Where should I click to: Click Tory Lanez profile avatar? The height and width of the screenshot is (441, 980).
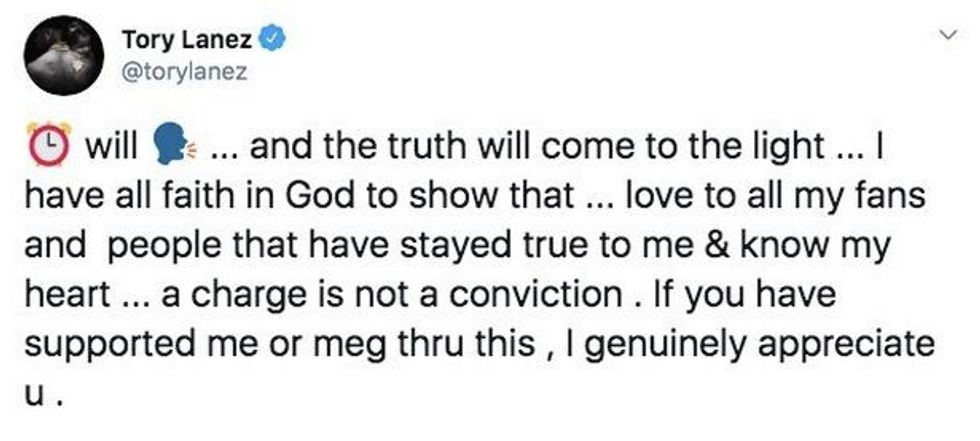coord(63,60)
